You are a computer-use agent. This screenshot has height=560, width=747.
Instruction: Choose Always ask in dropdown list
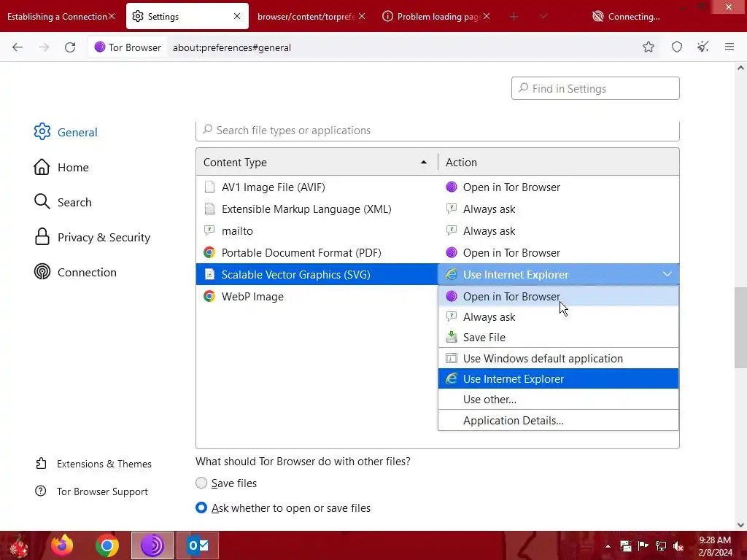pos(558,316)
